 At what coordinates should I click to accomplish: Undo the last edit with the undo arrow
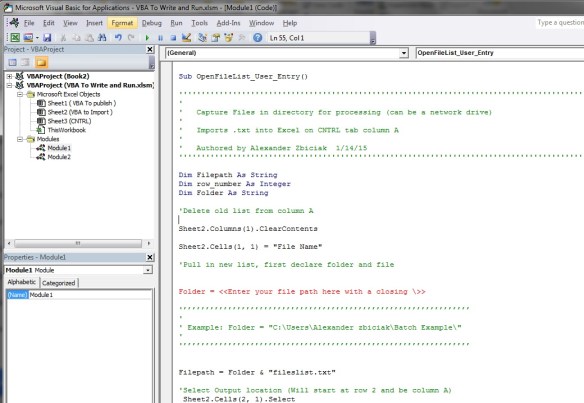(x=118, y=38)
